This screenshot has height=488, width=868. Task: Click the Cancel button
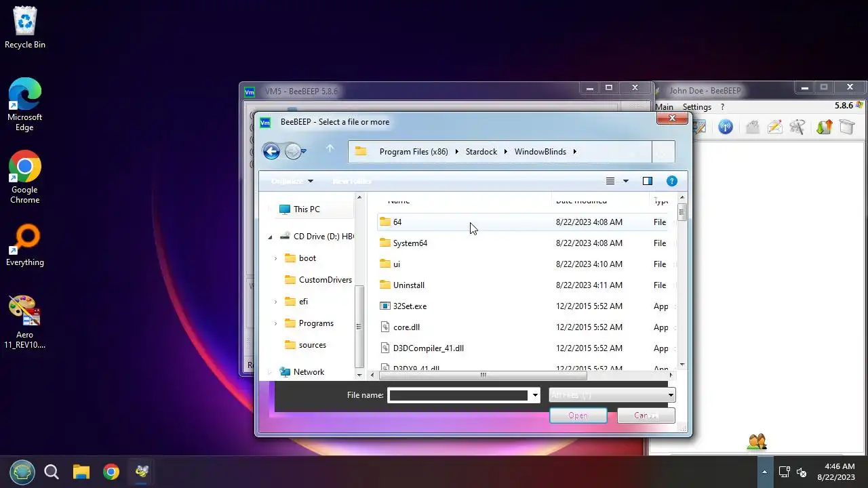646,415
